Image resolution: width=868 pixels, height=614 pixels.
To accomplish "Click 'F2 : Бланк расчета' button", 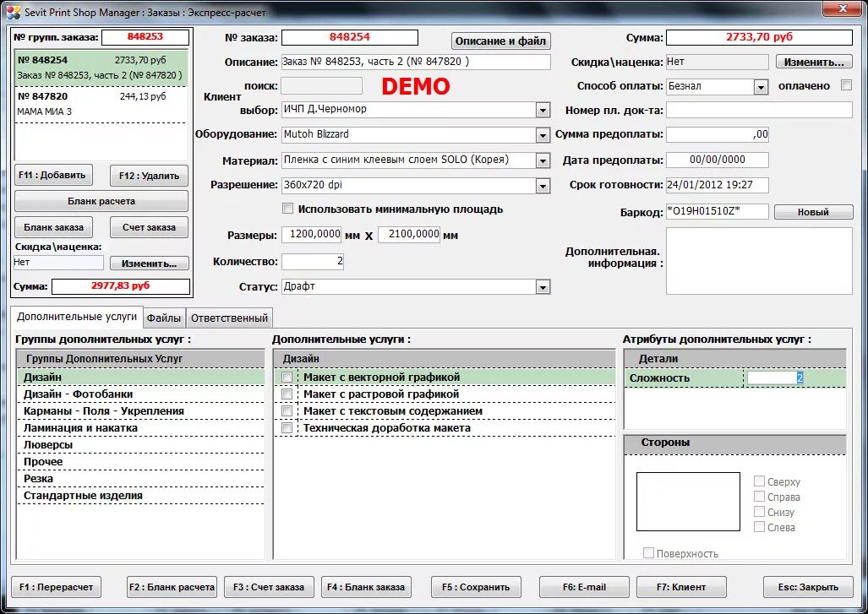I will (x=172, y=587).
